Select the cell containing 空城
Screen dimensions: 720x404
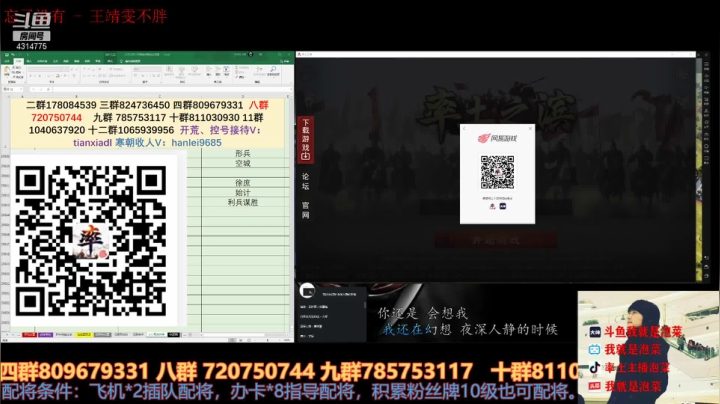tap(242, 163)
